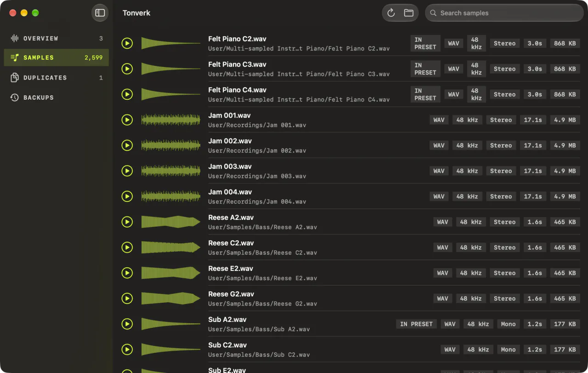Click the Sub A2.wav waveform

171,324
